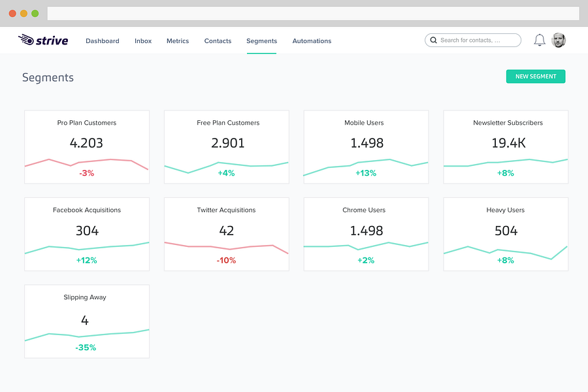Select the Mobile Users segment card

pos(366,147)
